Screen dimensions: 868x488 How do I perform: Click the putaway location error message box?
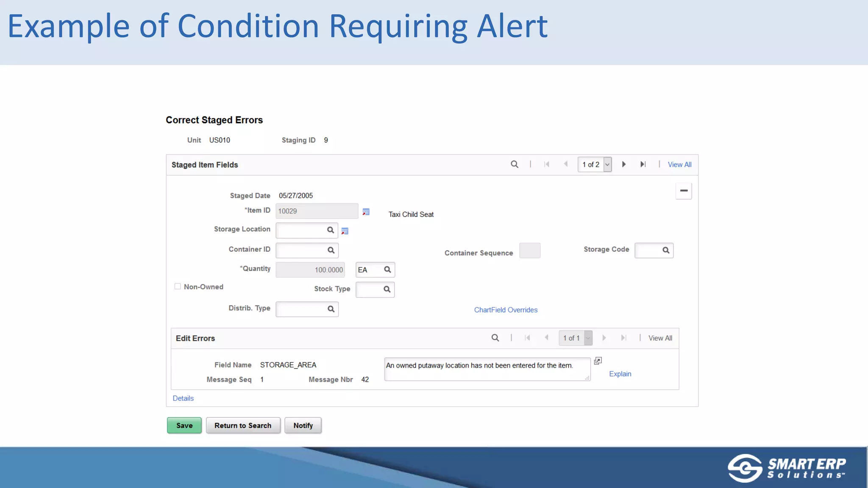tap(487, 369)
